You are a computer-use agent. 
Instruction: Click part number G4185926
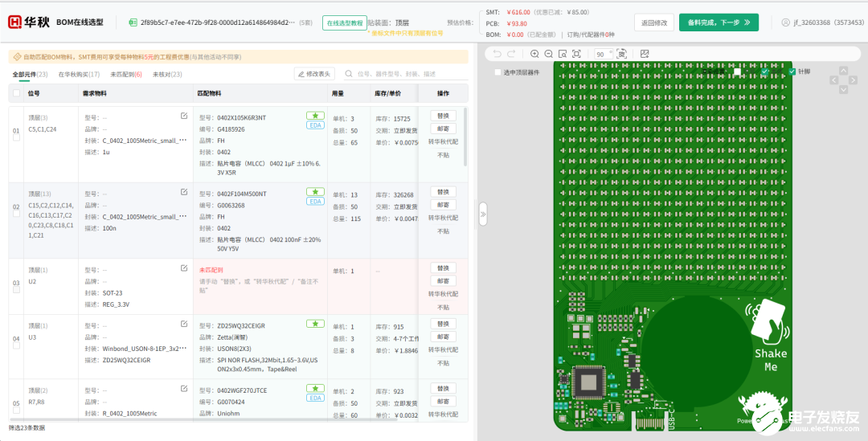click(x=231, y=129)
